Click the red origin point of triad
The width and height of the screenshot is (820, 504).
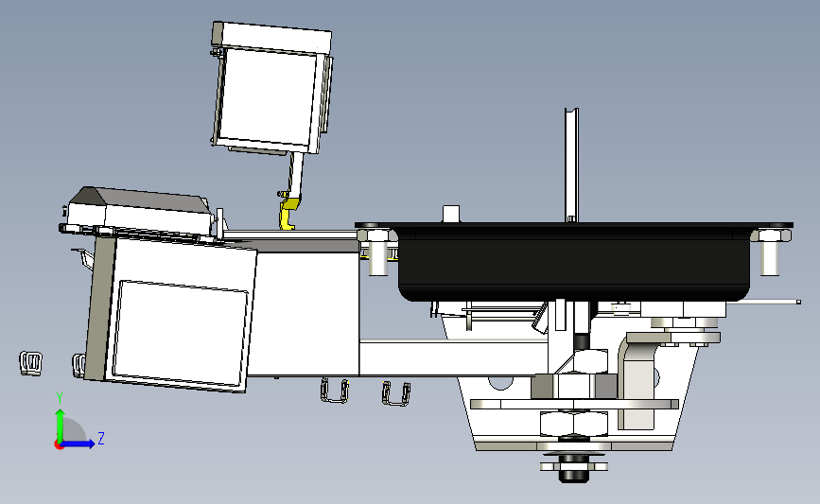(x=59, y=445)
